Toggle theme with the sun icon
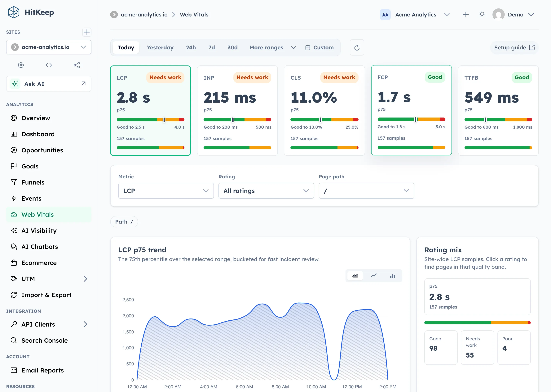Screen dimensions: 551x392 pos(482,15)
